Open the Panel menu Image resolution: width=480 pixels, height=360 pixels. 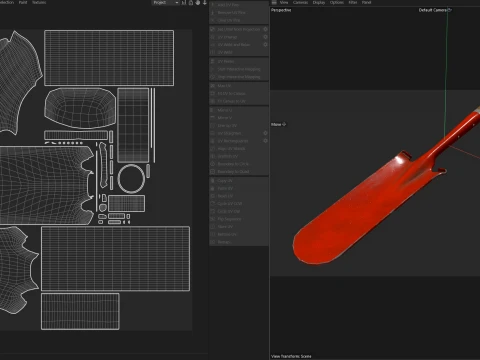366,2
